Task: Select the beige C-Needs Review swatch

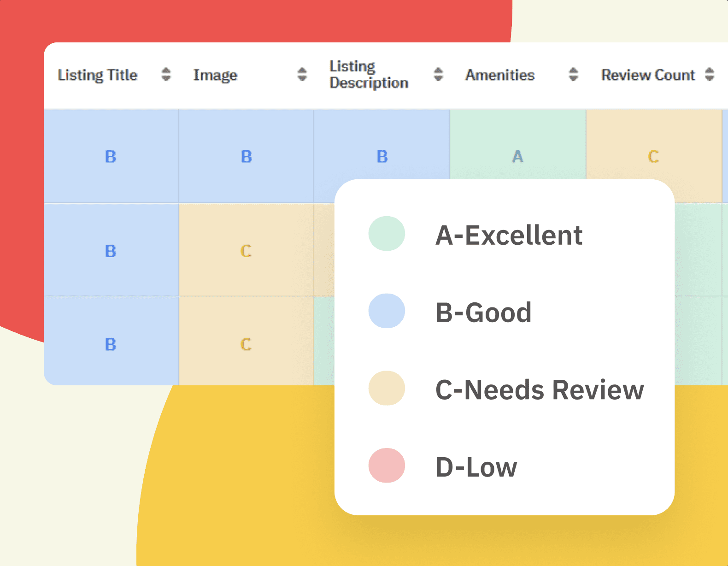Action: [387, 388]
